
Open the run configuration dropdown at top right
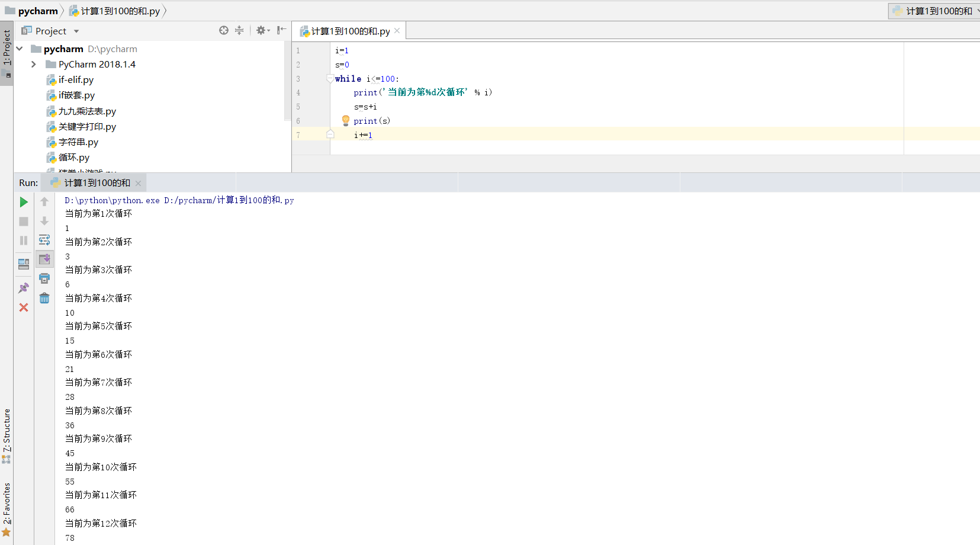pyautogui.click(x=934, y=11)
